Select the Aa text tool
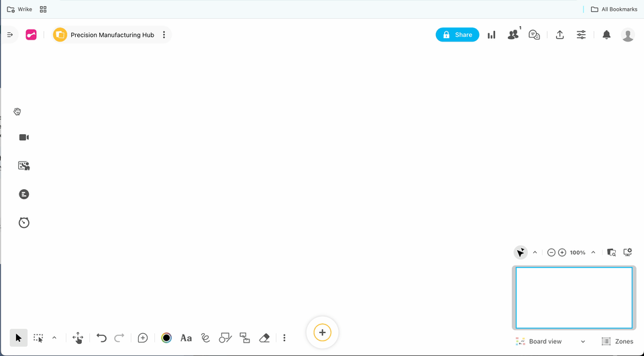Viewport: 644px width, 356px height. pos(186,338)
